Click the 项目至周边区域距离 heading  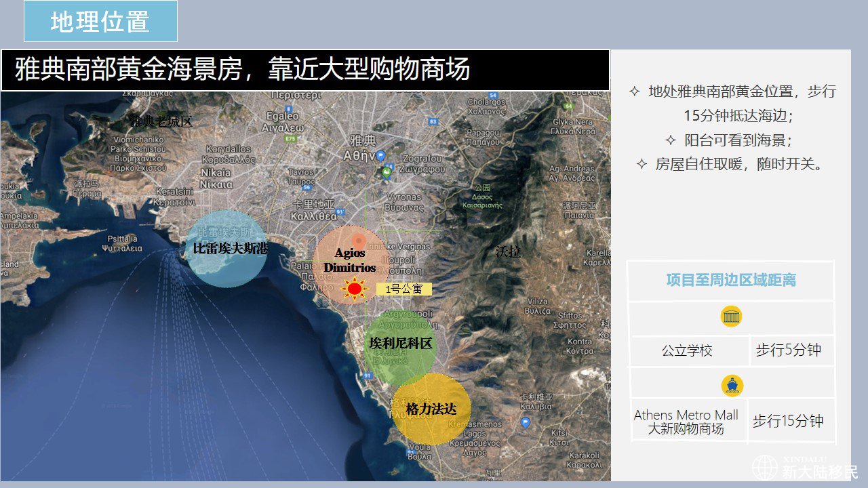click(x=731, y=281)
